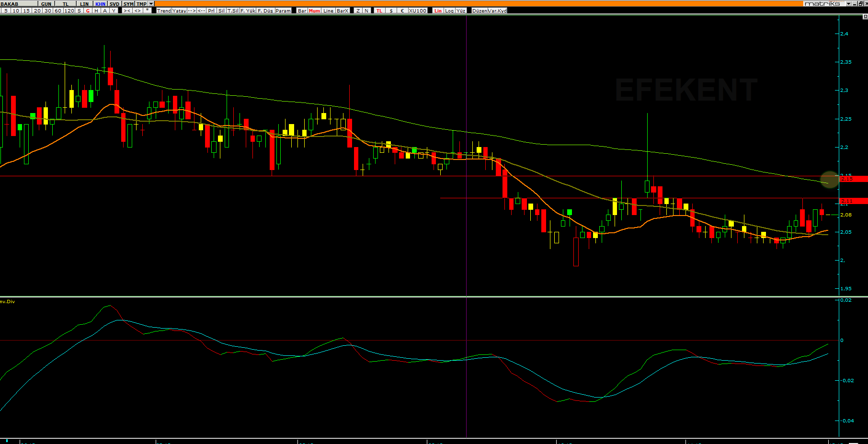This screenshot has width=868, height=444.
Task: Switch currency to dollar ($) icon
Action: (391, 11)
